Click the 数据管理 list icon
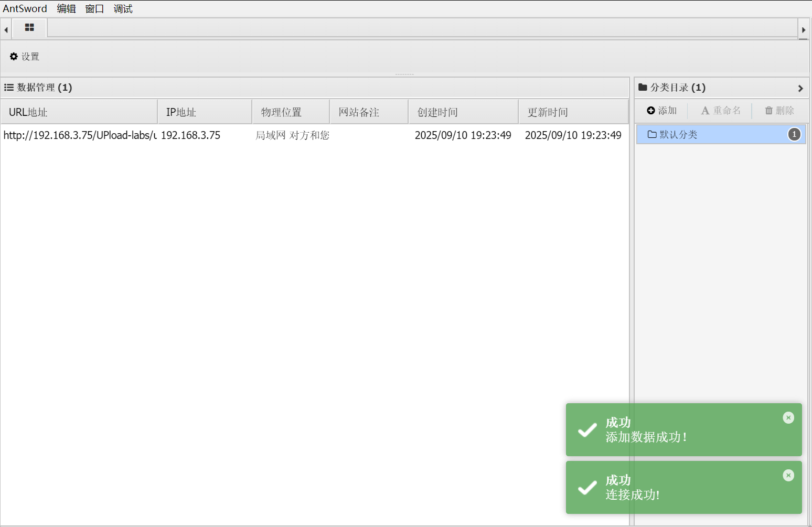Image resolution: width=812 pixels, height=527 pixels. 9,88
